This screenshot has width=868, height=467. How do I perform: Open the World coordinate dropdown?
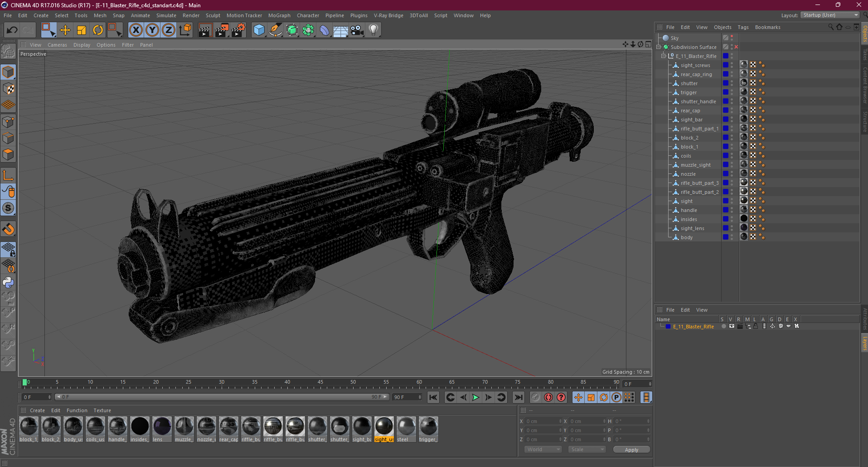pos(543,449)
